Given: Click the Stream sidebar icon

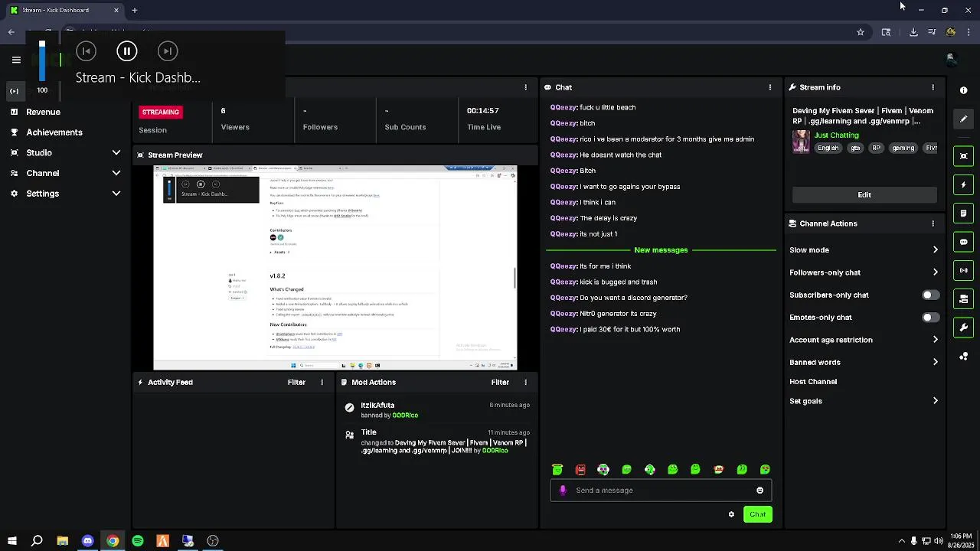Looking at the screenshot, I should [x=14, y=91].
